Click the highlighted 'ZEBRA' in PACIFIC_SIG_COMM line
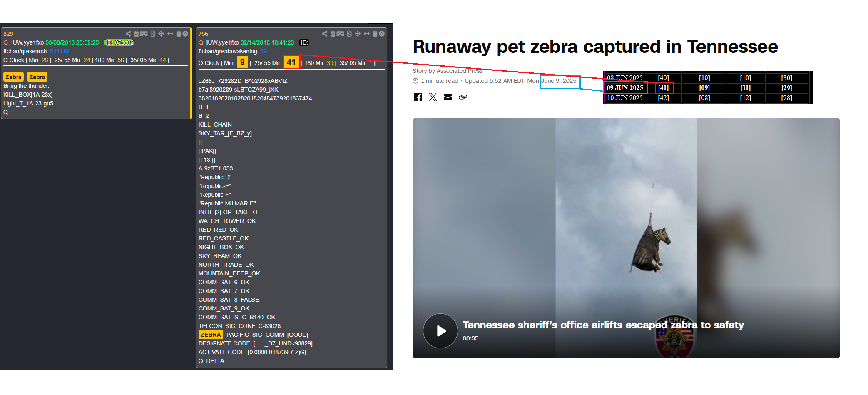Viewport: 868px width, 395px height. (211, 335)
